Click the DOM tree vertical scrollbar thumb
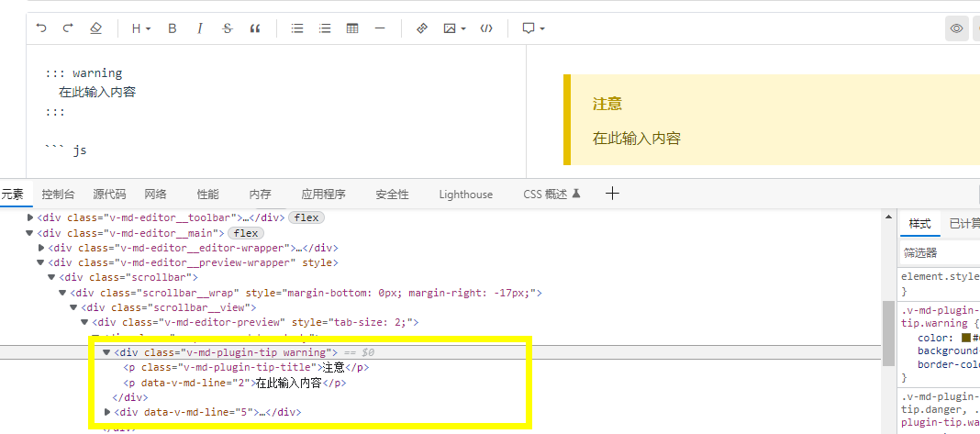The image size is (980, 434). point(888,333)
